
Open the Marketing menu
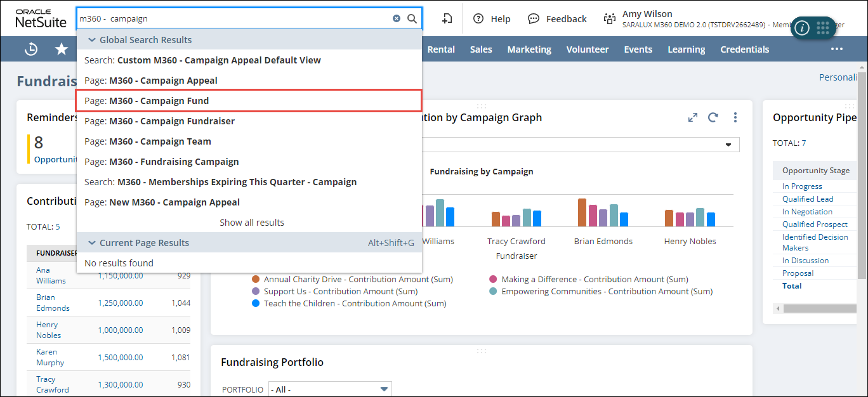tap(529, 49)
